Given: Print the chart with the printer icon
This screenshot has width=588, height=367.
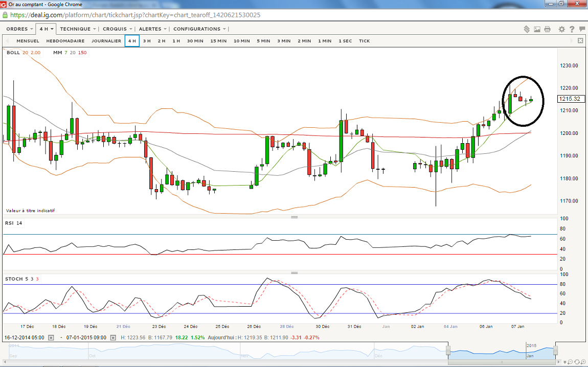Looking at the screenshot, I should (548, 29).
